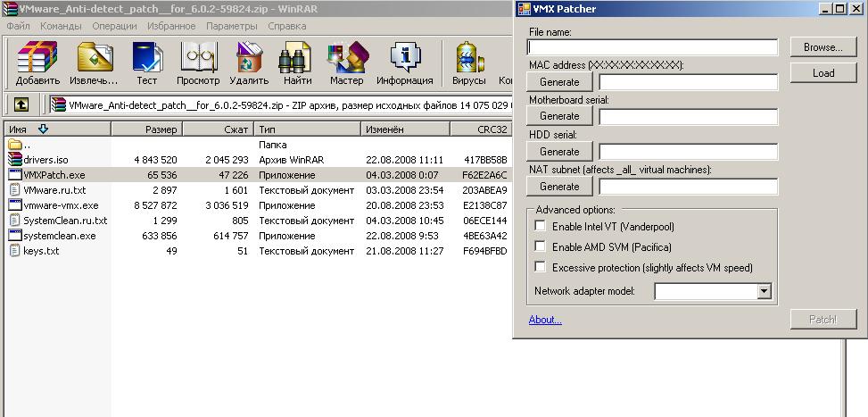Screen dimensions: 868x417
Task: Click the date 21.08.2008 11:27
Action: coord(404,251)
